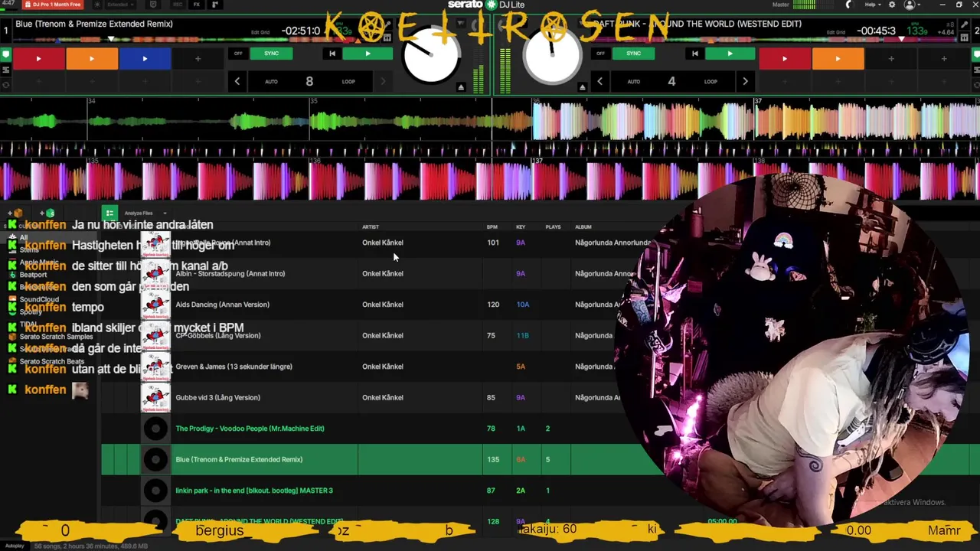Open the Help menu

click(873, 5)
